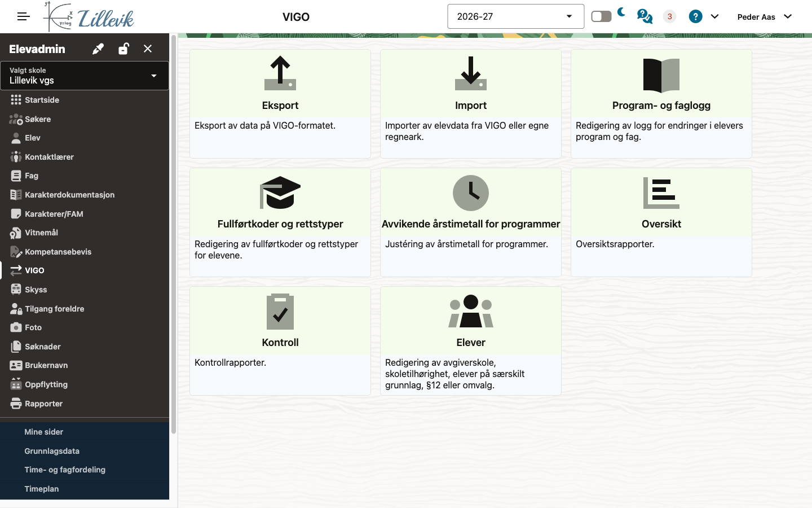Pin the Elevadmin sidebar panel

coord(98,49)
